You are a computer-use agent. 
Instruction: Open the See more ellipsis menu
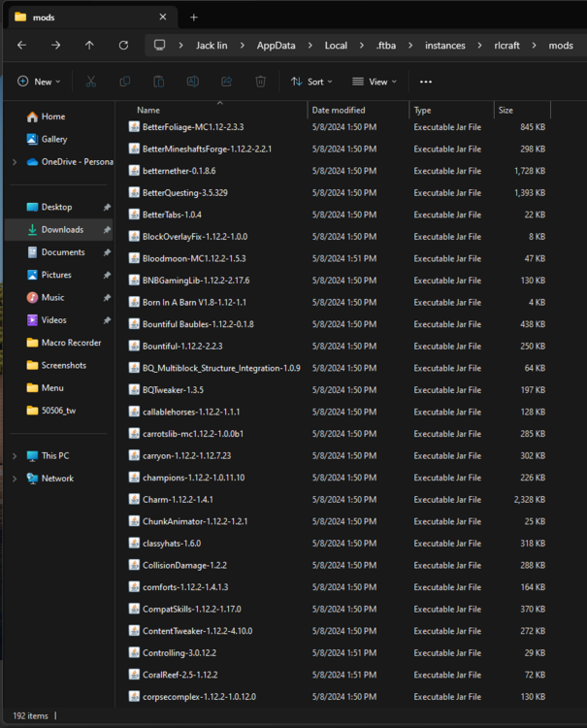pos(426,82)
